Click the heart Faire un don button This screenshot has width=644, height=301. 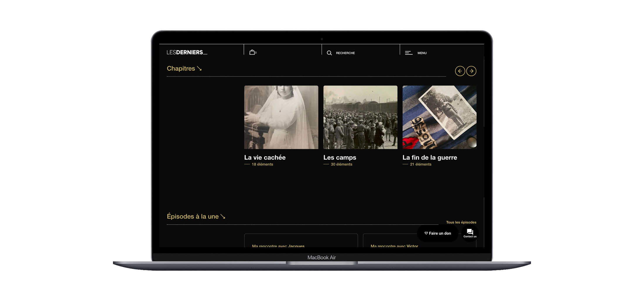pyautogui.click(x=438, y=233)
